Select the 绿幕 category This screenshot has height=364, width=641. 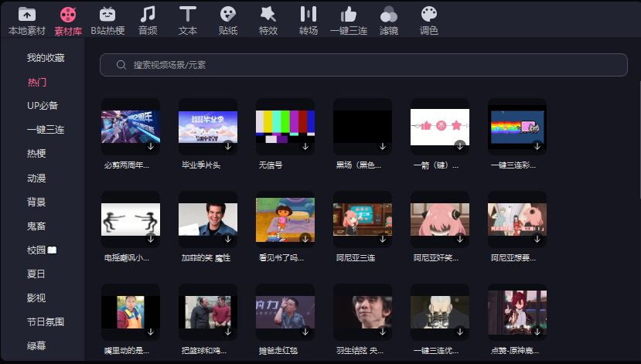36,345
